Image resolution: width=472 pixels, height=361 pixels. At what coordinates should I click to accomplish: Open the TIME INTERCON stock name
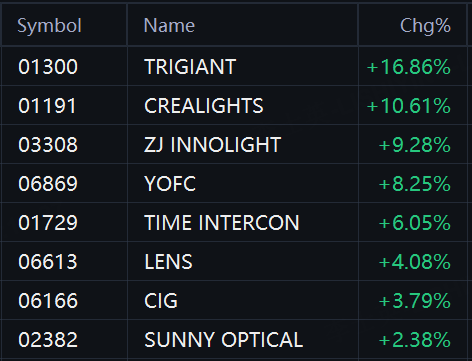[x=222, y=223]
